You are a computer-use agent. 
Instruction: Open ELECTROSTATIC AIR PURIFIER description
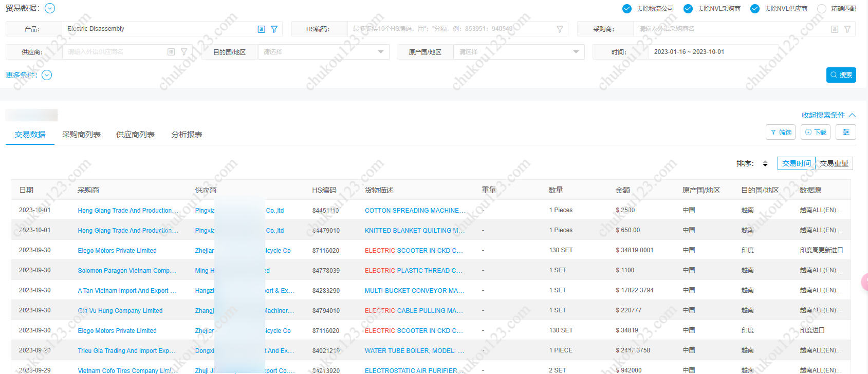click(x=414, y=370)
